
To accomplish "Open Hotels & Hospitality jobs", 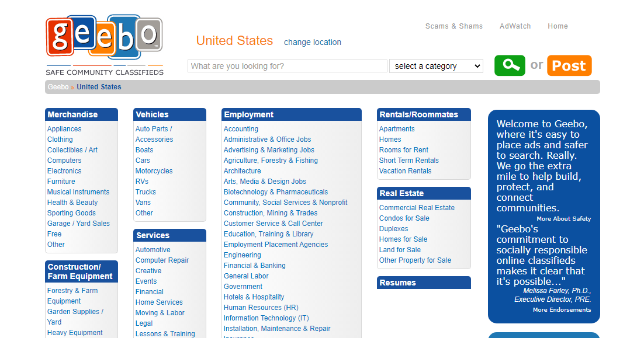I will click(254, 297).
